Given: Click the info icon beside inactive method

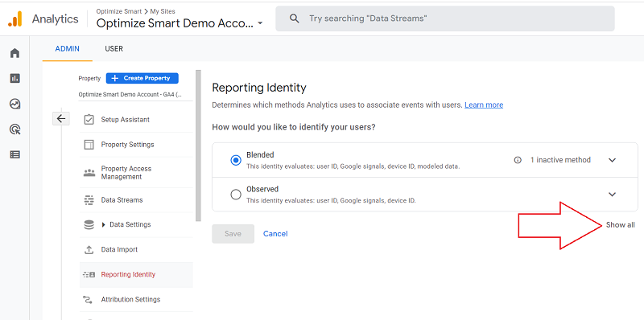Looking at the screenshot, I should (518, 160).
